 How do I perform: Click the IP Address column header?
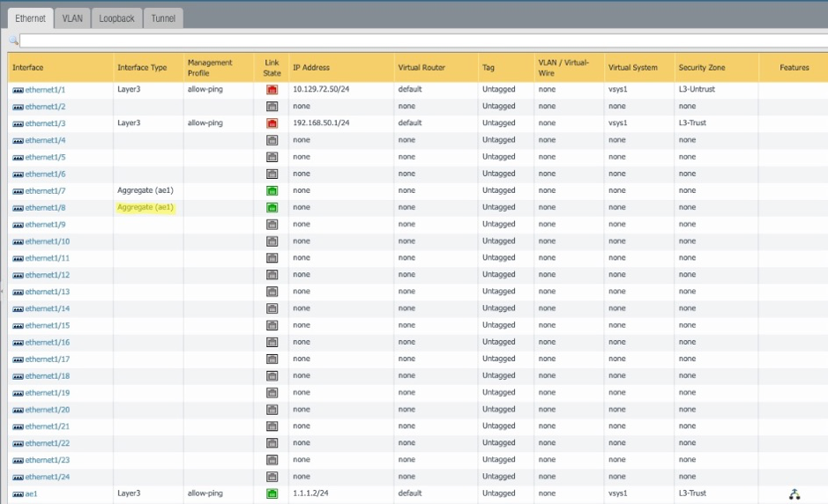(311, 68)
